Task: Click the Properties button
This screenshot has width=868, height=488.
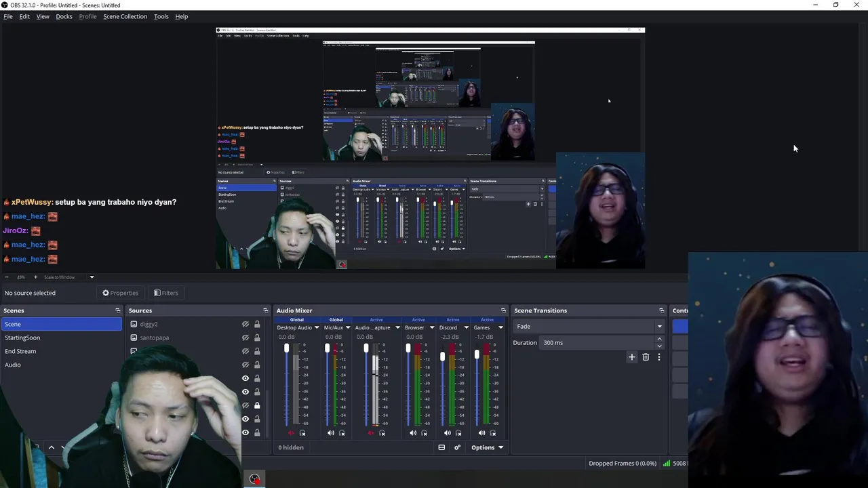Action: click(120, 293)
